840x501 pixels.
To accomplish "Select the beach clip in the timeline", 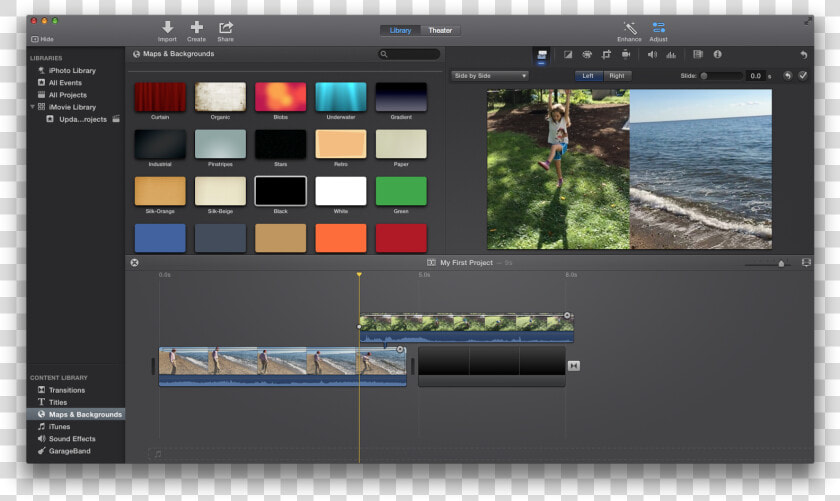I will coord(282,367).
